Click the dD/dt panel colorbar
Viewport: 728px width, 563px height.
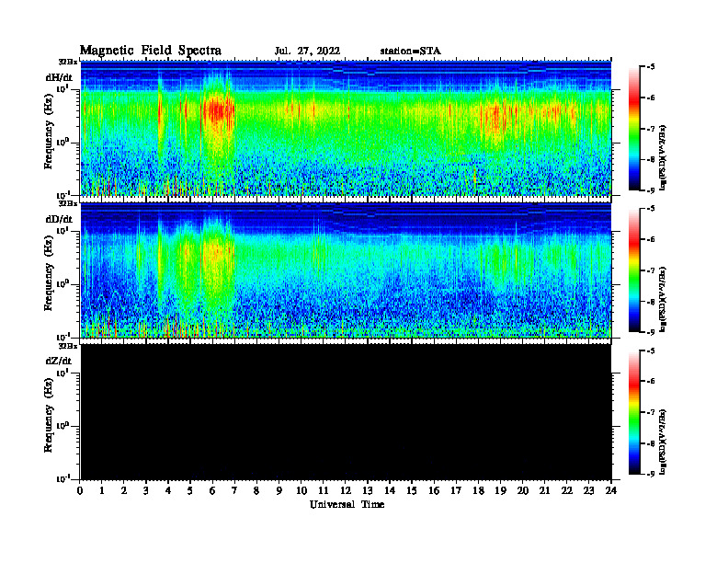pyautogui.click(x=634, y=270)
